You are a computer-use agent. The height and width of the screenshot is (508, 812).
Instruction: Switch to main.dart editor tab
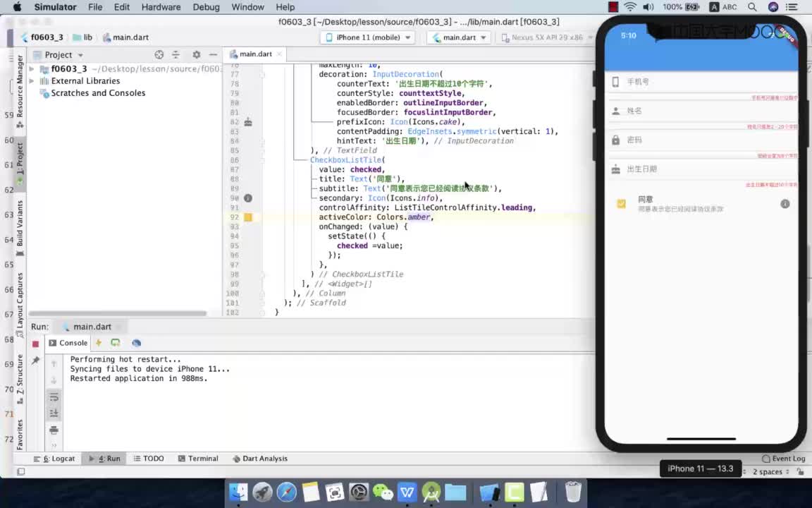click(255, 54)
